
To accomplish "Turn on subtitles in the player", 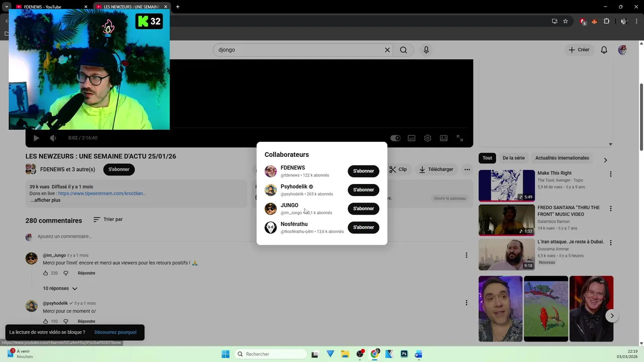I will pos(412,138).
